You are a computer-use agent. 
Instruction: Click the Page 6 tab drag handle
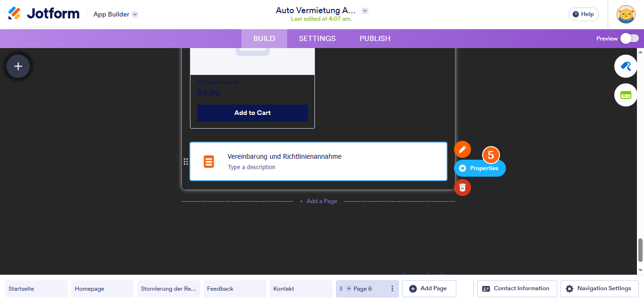[341, 289]
